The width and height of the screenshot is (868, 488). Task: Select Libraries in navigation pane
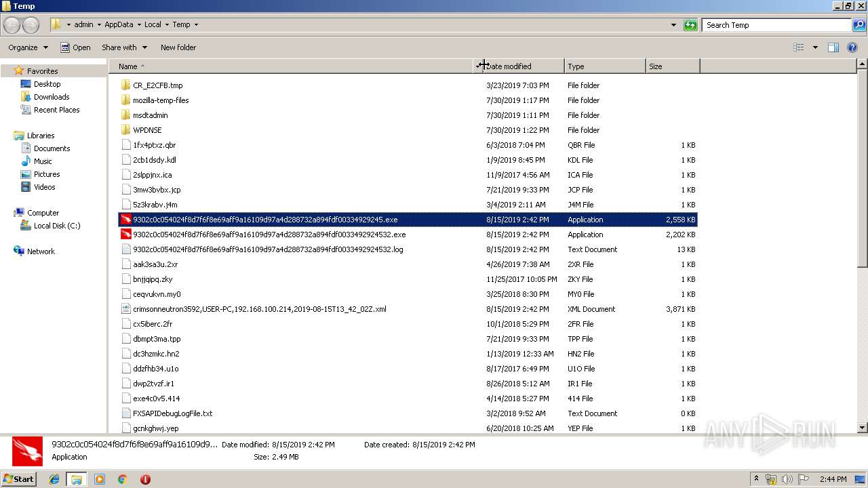click(41, 136)
